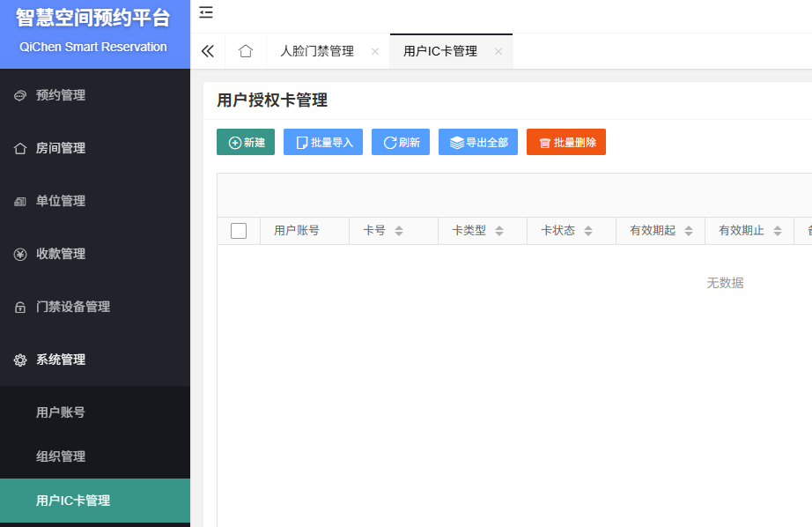Click the 系统管理 gear icon

19,360
